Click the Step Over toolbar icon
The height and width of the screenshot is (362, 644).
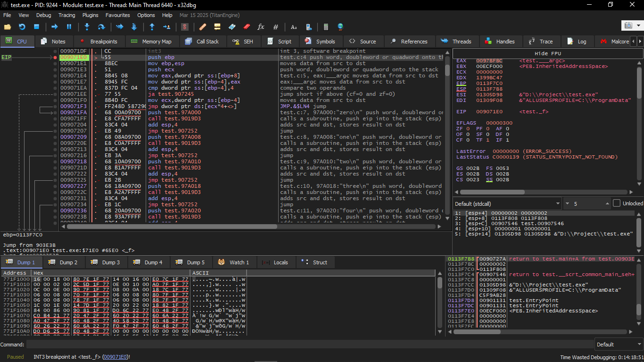[101, 27]
